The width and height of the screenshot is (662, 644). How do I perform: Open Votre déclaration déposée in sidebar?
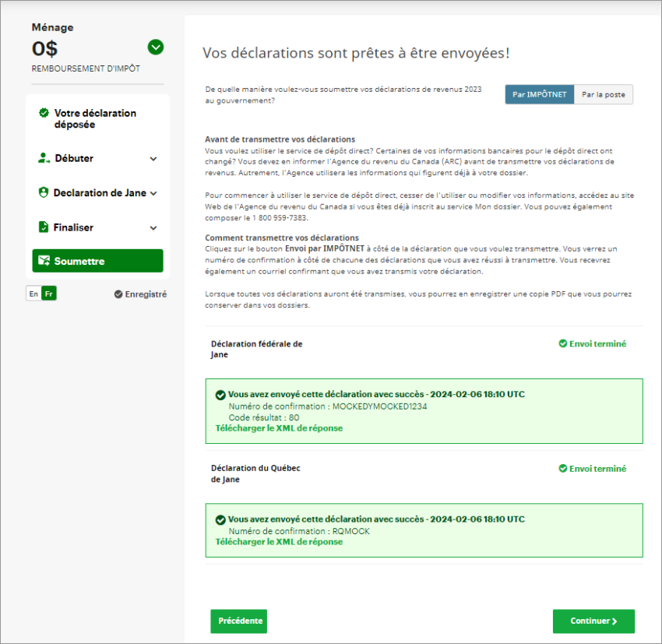[95, 119]
